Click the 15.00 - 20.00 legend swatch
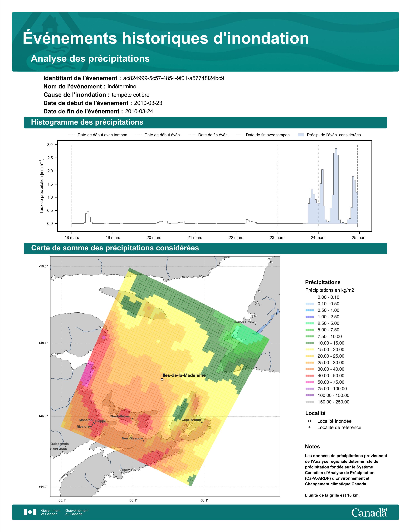411x532 pixels. click(x=310, y=350)
